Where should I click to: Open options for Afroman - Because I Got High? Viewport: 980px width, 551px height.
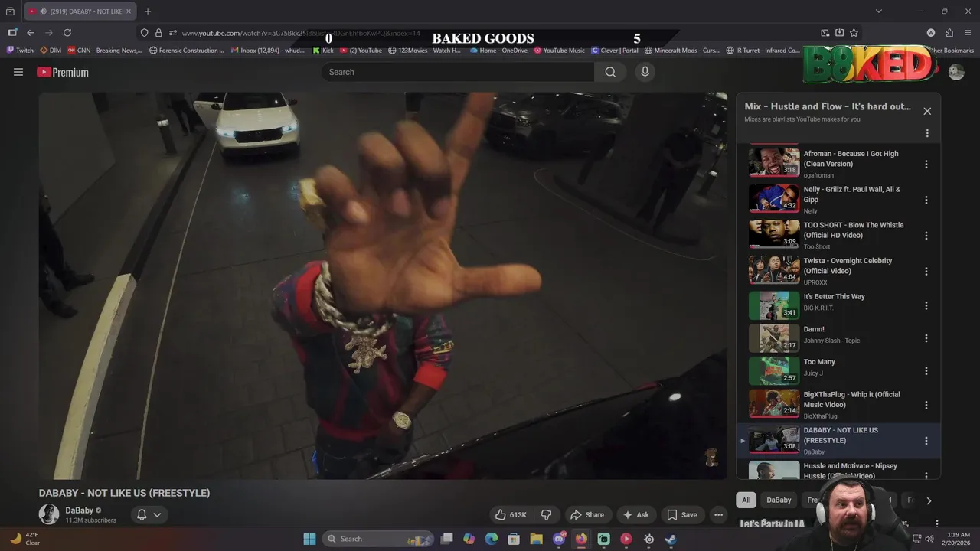[926, 165]
